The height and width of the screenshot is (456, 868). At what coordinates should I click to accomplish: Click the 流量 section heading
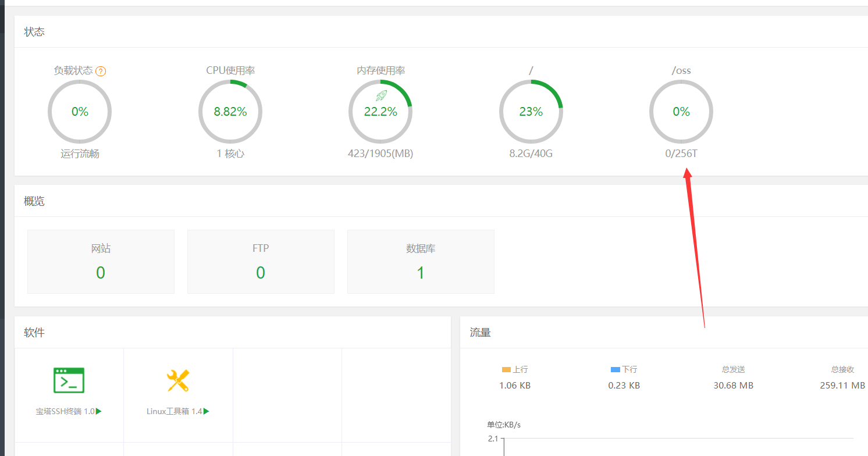coord(480,333)
